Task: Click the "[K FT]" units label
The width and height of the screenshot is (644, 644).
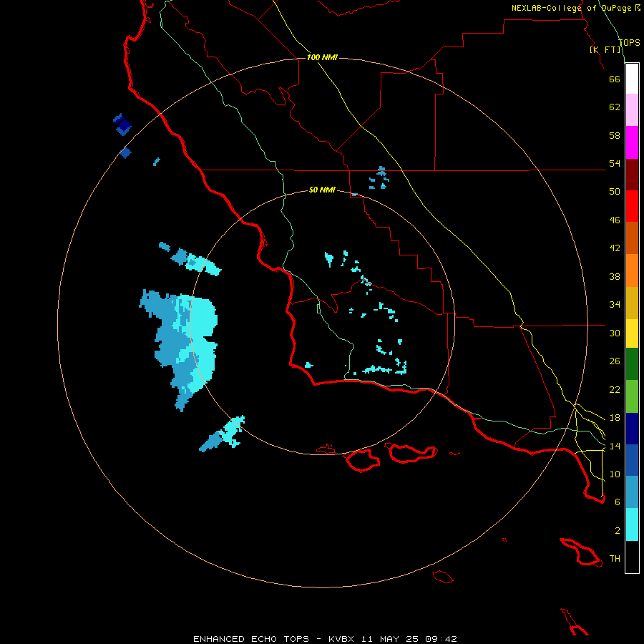Action: (x=605, y=49)
